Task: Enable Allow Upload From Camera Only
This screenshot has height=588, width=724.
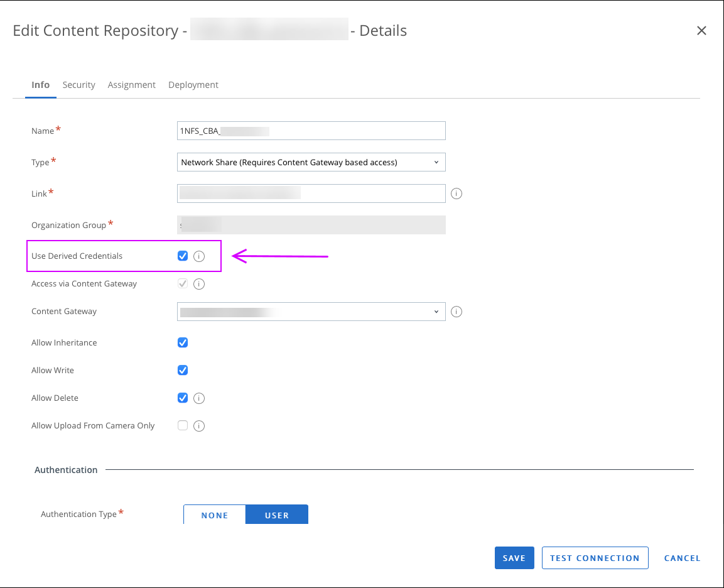Action: click(183, 425)
